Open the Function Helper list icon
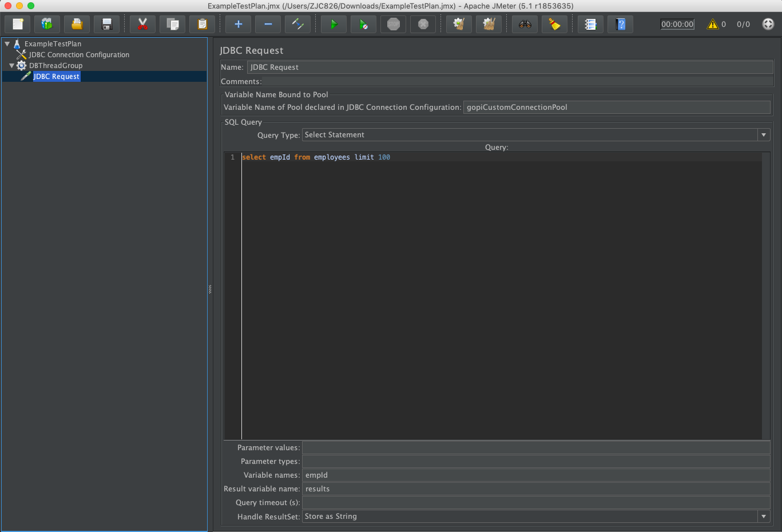 tap(590, 24)
